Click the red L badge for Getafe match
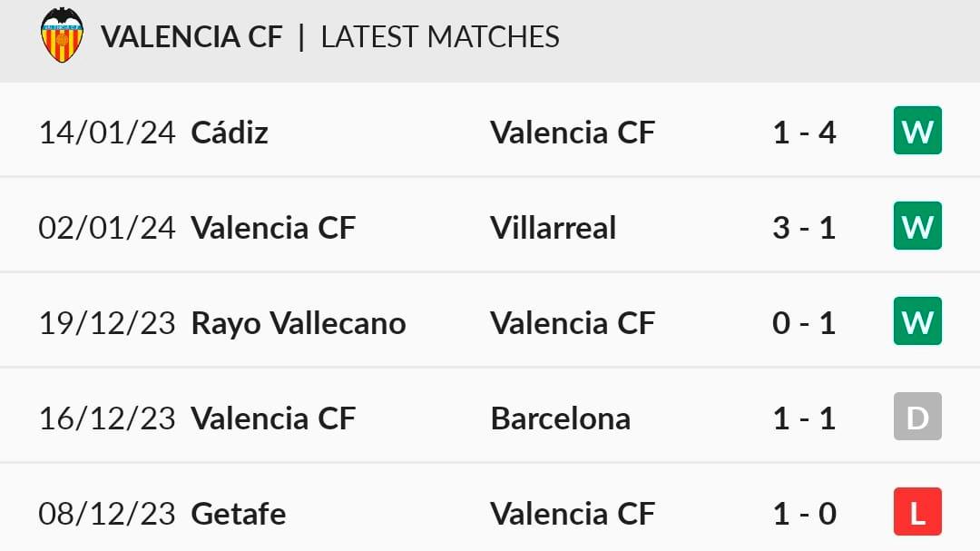980x551 pixels. [917, 513]
